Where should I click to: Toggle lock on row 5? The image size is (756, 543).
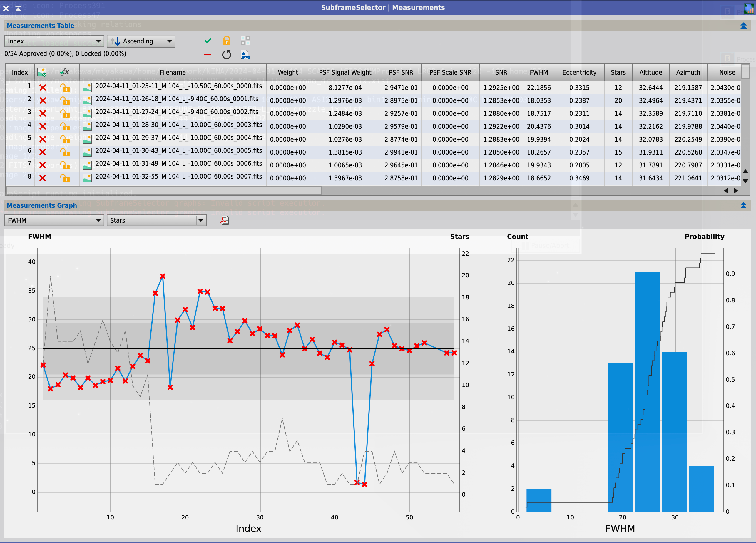[x=65, y=139]
